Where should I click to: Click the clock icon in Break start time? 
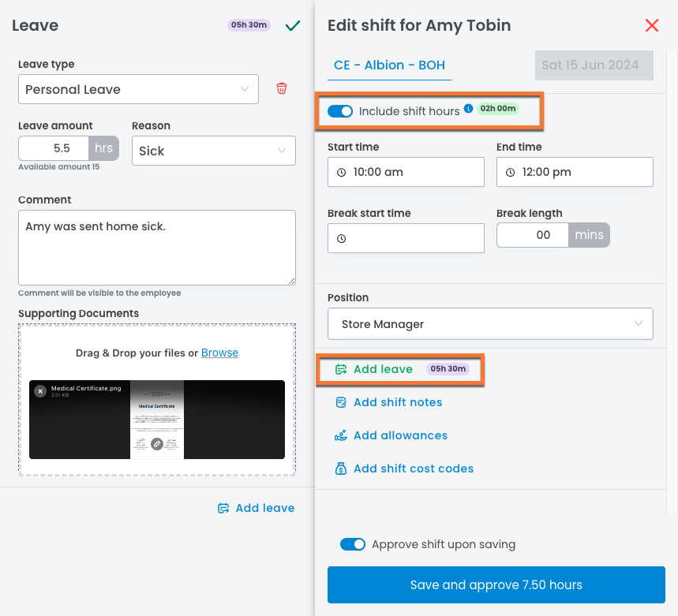[342, 238]
